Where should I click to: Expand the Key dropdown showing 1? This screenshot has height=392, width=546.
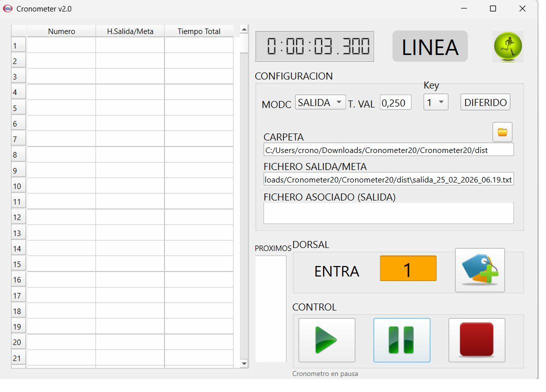point(435,102)
